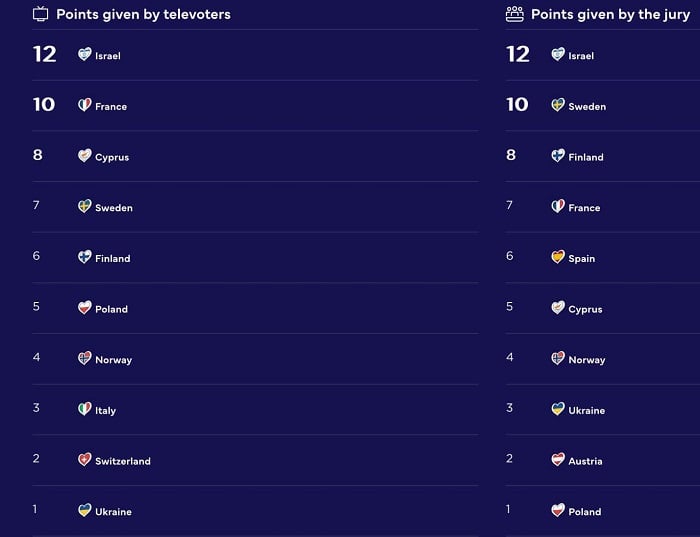Click Ukraine's heart flag in jury list
Image resolution: width=700 pixels, height=537 pixels.
pos(558,409)
